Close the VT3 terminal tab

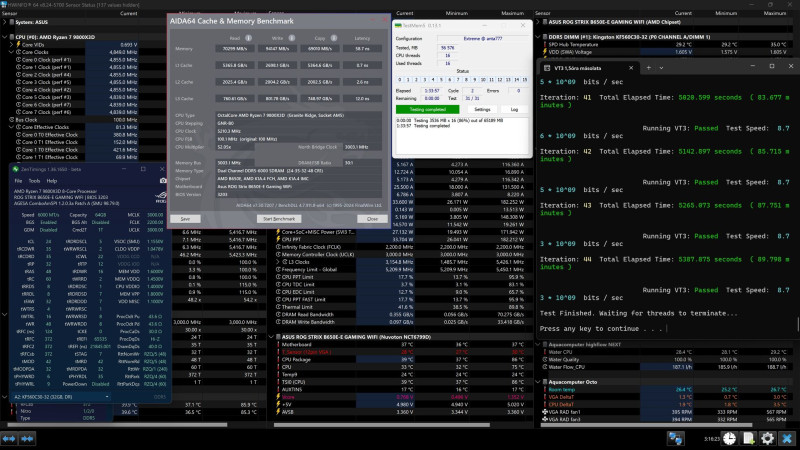(631, 67)
